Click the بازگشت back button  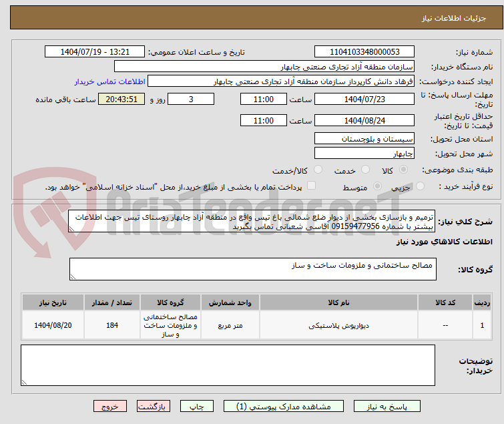[x=154, y=407]
